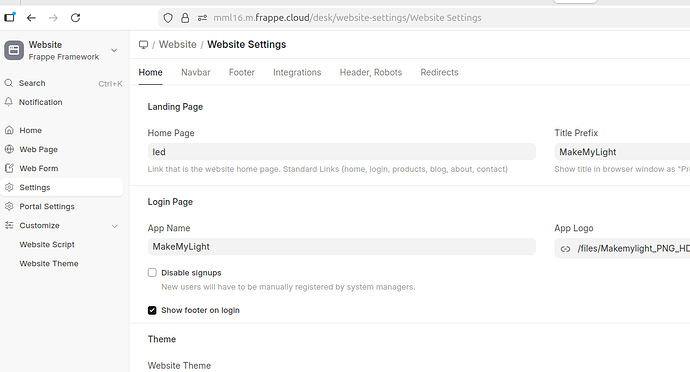This screenshot has width=690, height=372.
Task: Expand the Website workspace switcher chevron
Action: [x=114, y=50]
